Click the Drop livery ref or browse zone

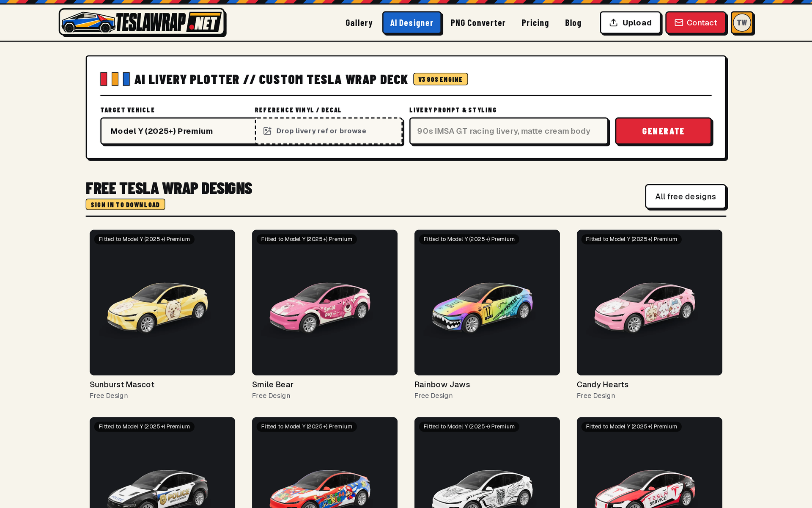coord(329,131)
